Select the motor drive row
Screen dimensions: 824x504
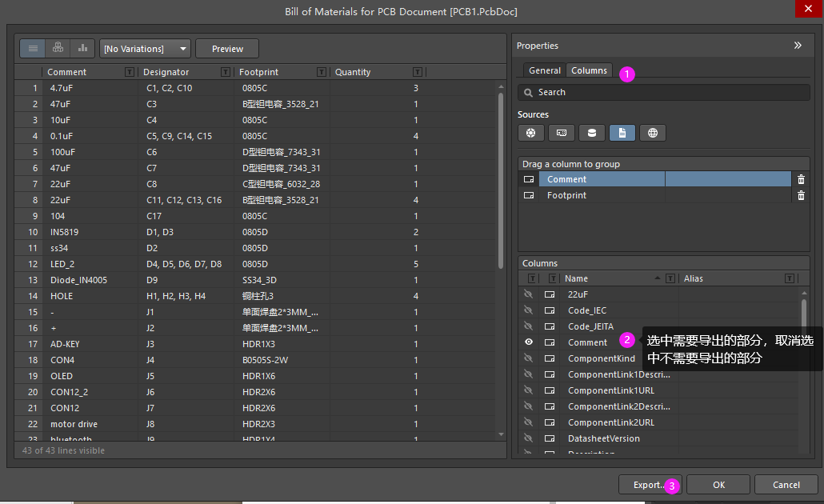[255, 423]
